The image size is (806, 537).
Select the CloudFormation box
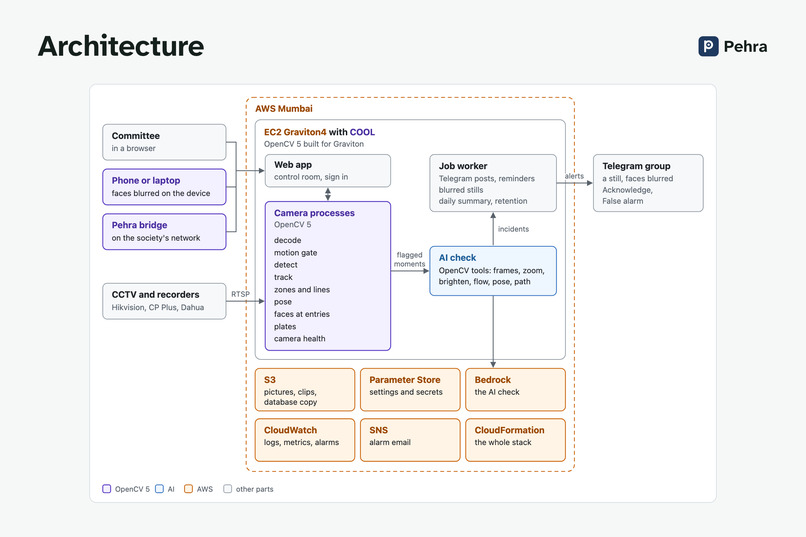pyautogui.click(x=516, y=440)
